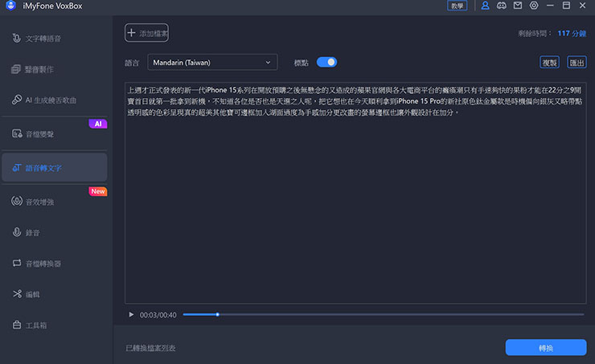Image resolution: width=595 pixels, height=364 pixels.
Task: Click the 匯出 export button
Action: pos(577,63)
